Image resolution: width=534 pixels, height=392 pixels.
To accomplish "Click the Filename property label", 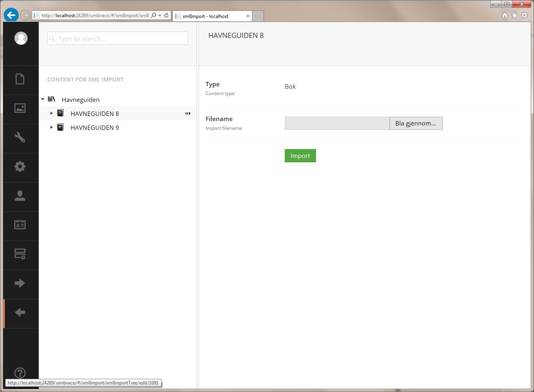I will click(219, 119).
